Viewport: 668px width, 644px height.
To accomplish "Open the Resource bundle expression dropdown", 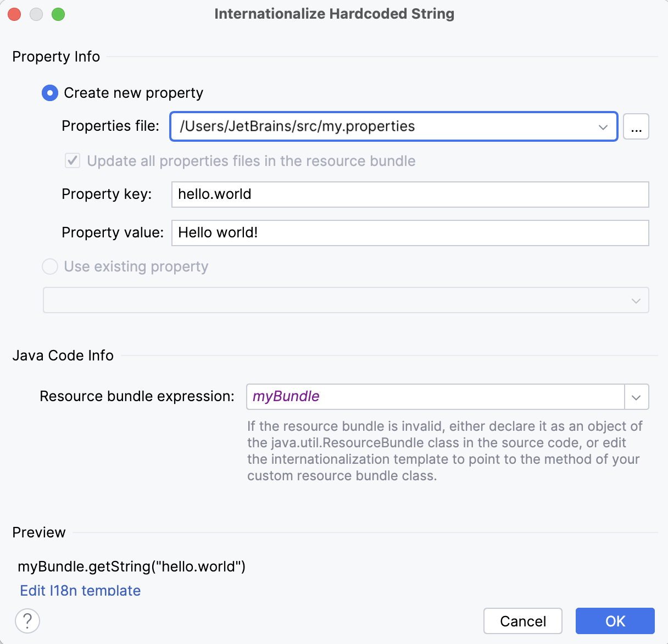I will pyautogui.click(x=636, y=397).
